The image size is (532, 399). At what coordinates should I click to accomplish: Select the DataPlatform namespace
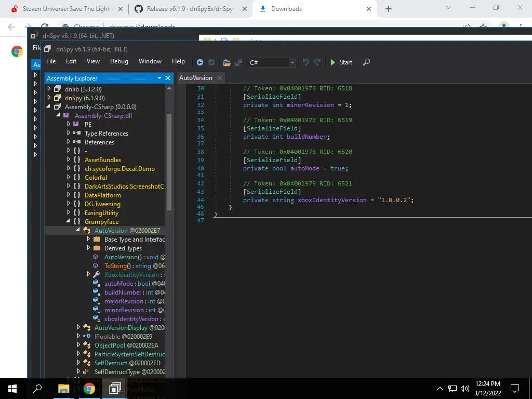[103, 195]
